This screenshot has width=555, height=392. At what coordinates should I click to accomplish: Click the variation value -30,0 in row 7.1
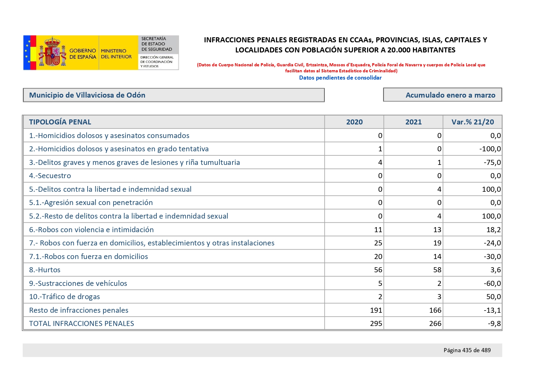click(492, 256)
